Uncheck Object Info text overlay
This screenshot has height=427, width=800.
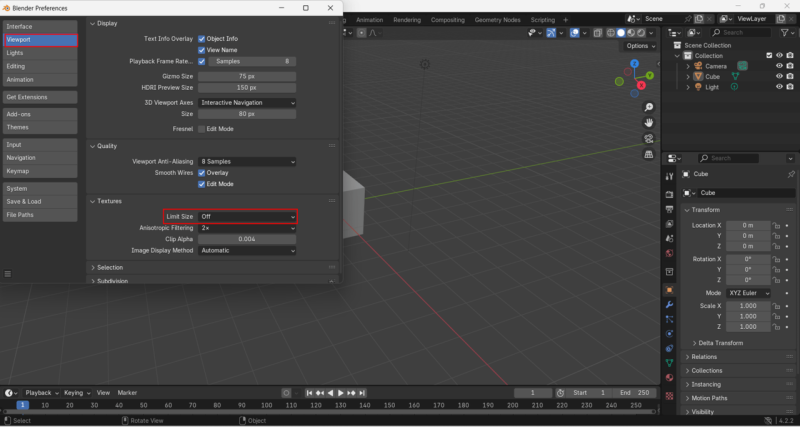pos(202,39)
